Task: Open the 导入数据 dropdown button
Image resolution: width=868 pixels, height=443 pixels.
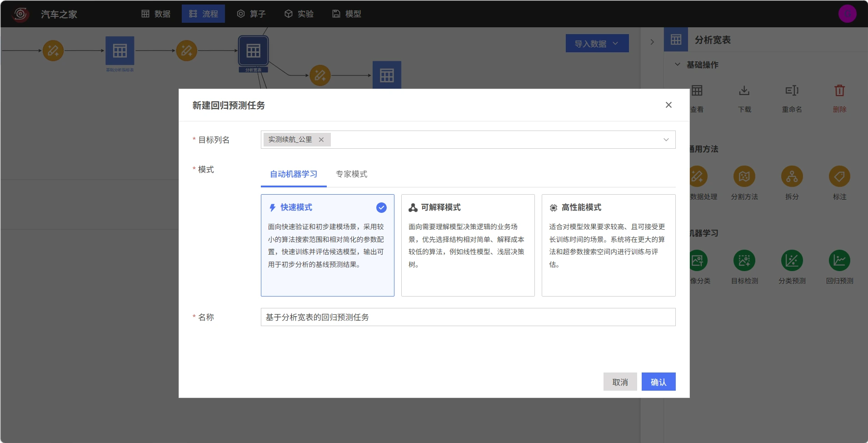Action: tap(597, 43)
